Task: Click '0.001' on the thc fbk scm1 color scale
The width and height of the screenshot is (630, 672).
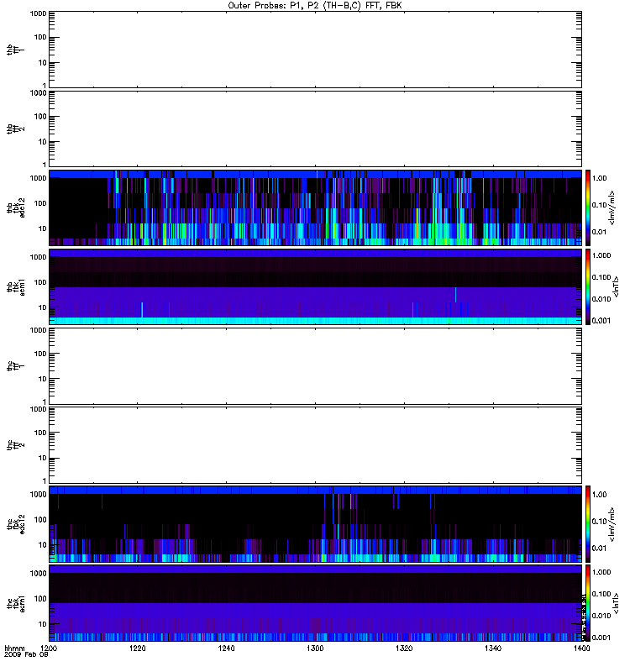Action: tap(601, 638)
